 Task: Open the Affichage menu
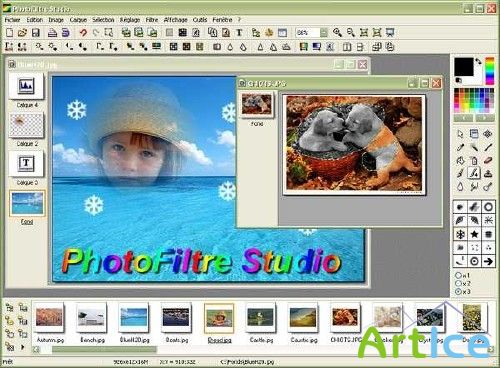point(176,20)
